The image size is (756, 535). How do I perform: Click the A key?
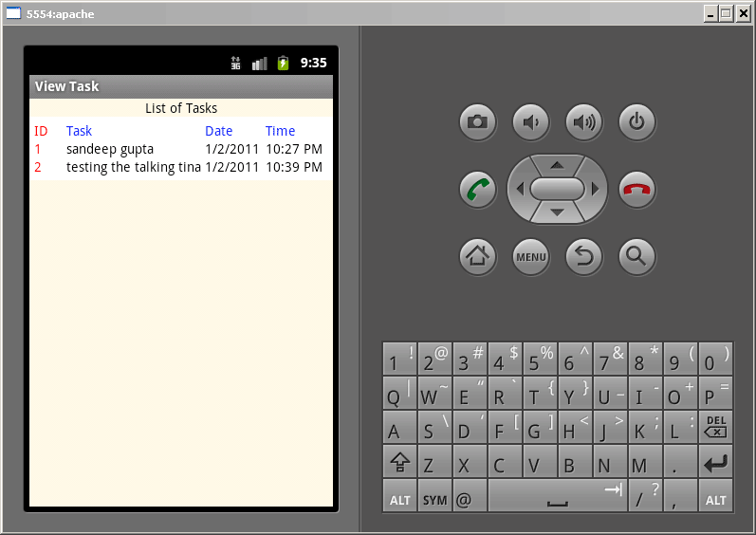point(399,427)
